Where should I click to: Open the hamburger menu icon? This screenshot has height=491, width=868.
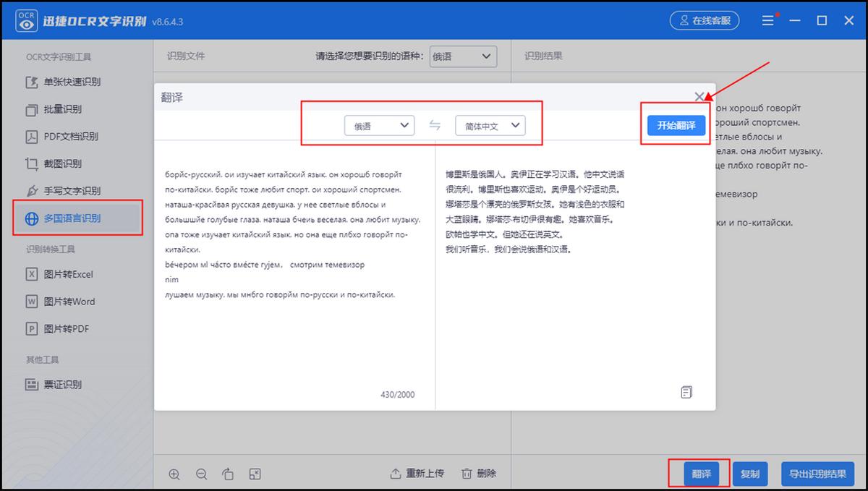[x=768, y=20]
